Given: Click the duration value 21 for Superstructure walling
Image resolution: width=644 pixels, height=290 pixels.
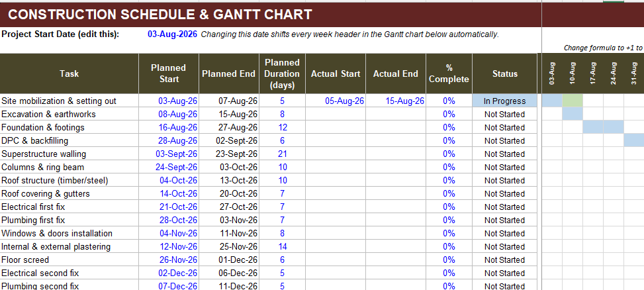Looking at the screenshot, I should click(x=283, y=154).
